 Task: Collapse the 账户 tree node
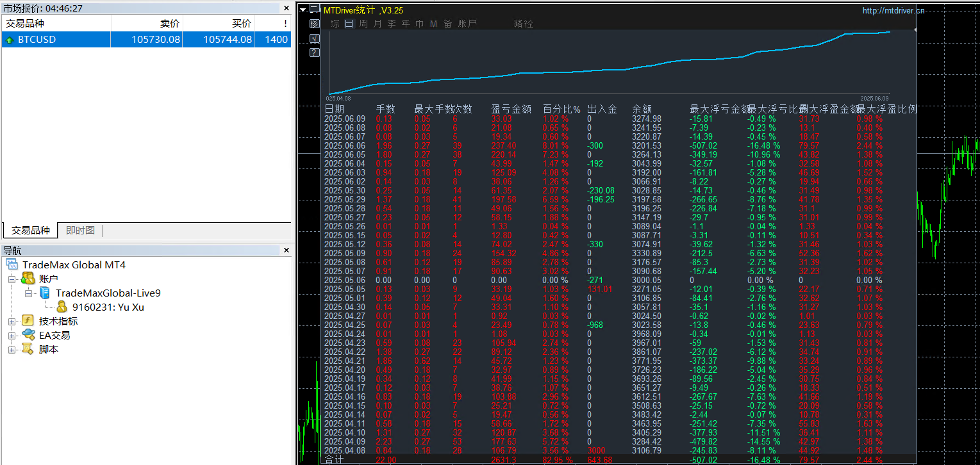tap(12, 279)
